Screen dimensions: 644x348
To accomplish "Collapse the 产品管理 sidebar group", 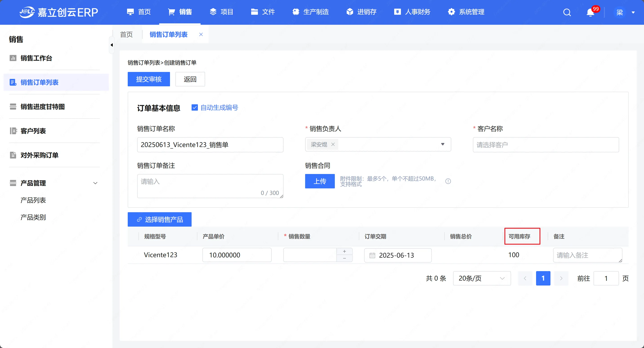I will 95,183.
